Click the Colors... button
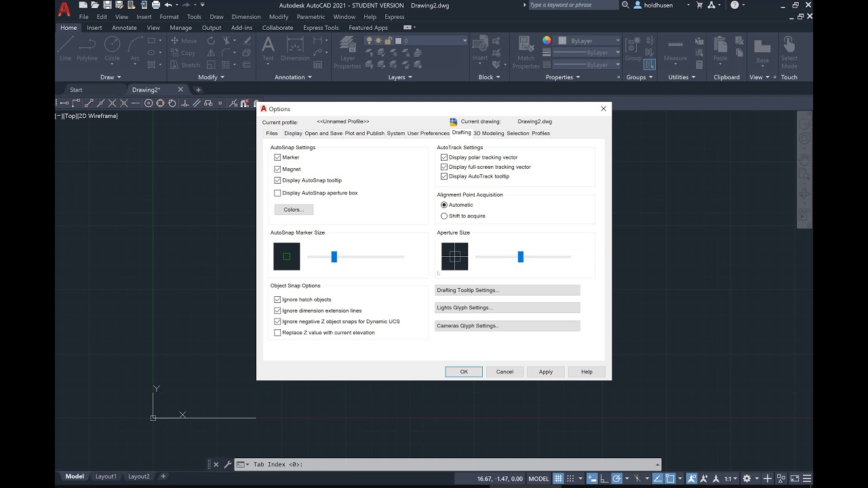Screen dimensions: 868x488 [294, 209]
